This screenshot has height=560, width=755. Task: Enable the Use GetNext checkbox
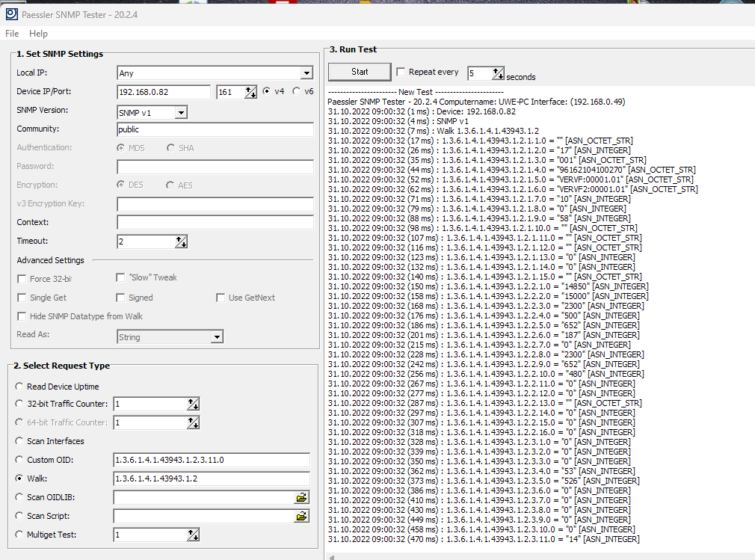[x=221, y=298]
